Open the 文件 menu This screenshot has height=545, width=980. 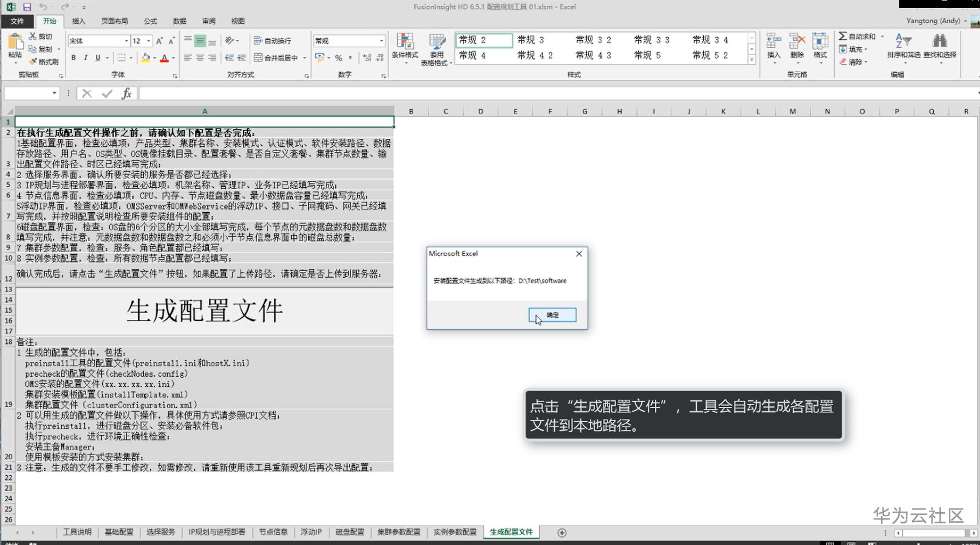(x=17, y=21)
